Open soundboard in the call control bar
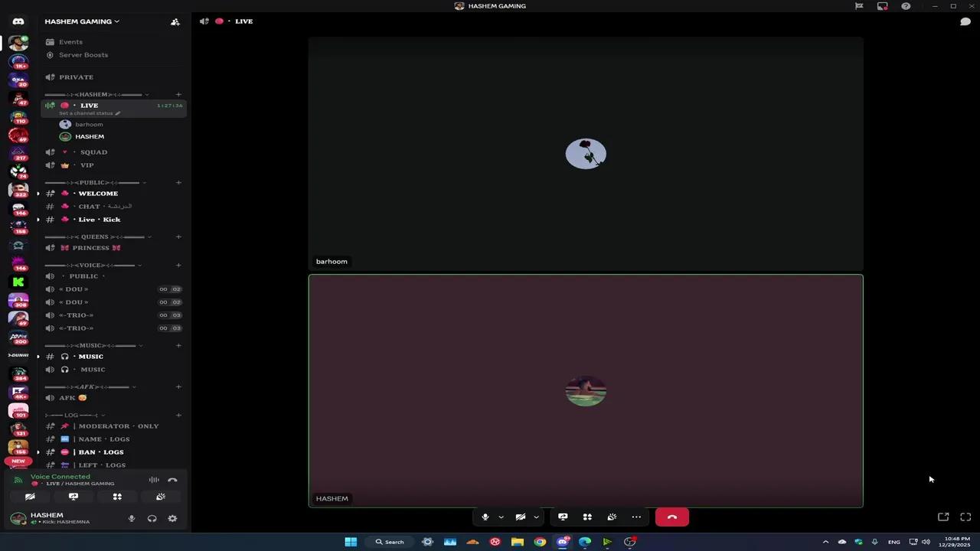The image size is (980, 551). [x=612, y=517]
